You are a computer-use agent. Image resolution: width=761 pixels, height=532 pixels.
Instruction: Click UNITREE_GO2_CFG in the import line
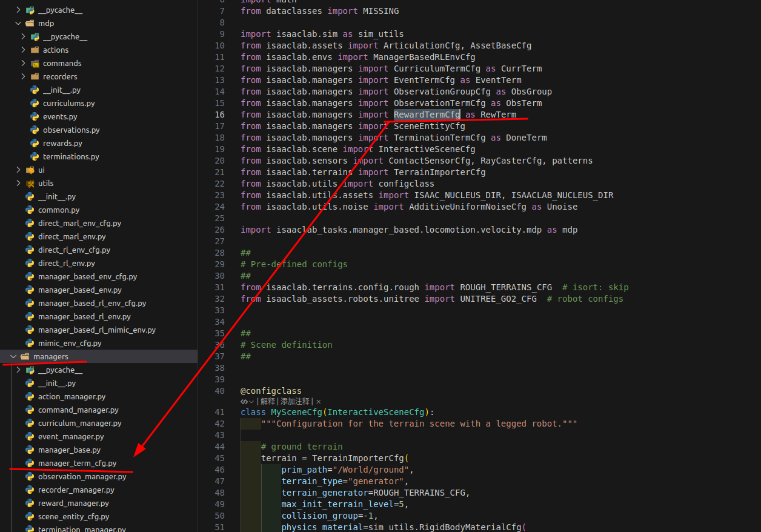click(x=499, y=299)
